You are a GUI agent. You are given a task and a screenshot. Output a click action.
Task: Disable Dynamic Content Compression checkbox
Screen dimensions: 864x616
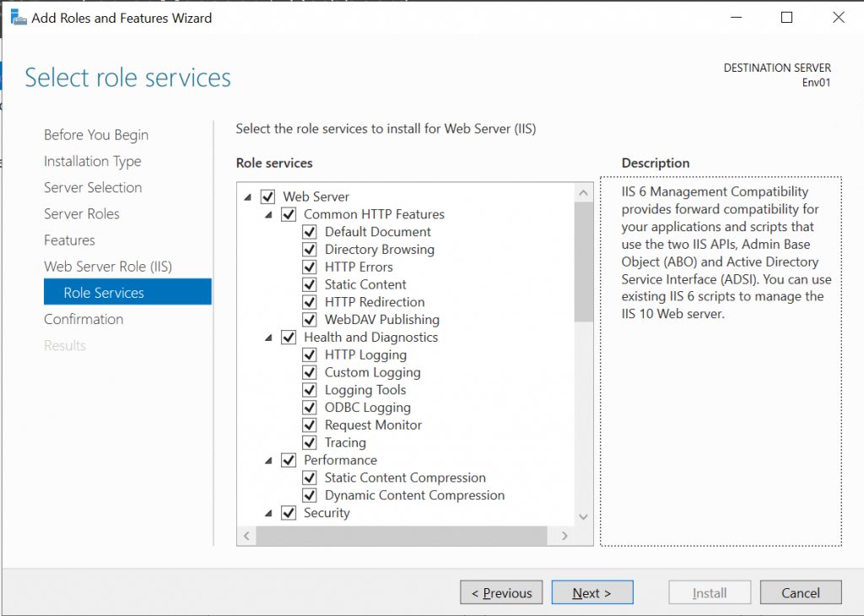click(x=310, y=495)
